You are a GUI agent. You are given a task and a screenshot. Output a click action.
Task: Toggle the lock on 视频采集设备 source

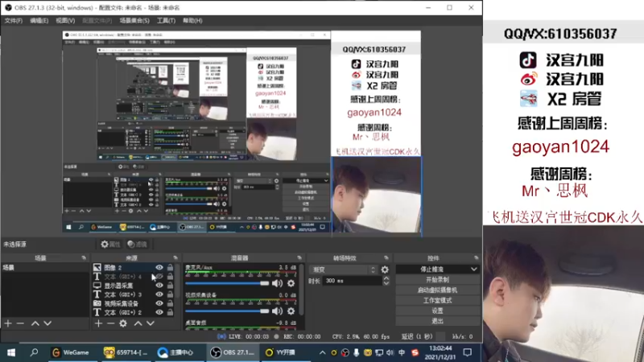[170, 303]
